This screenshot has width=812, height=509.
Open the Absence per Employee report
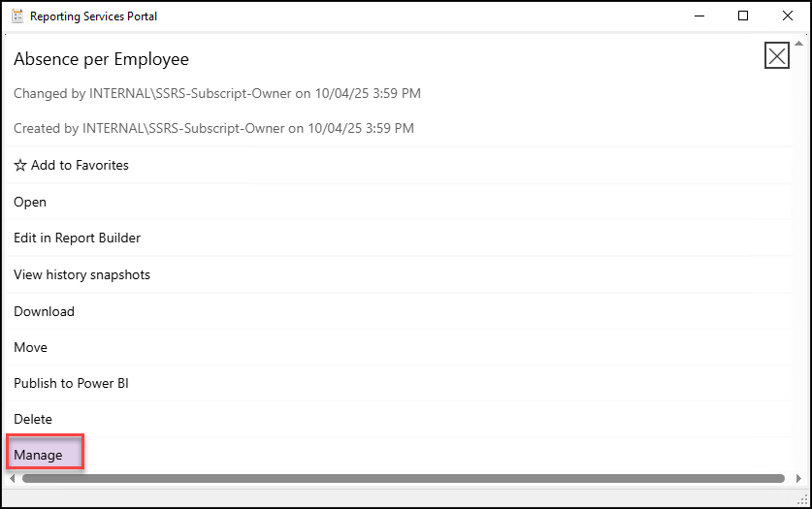(x=30, y=202)
